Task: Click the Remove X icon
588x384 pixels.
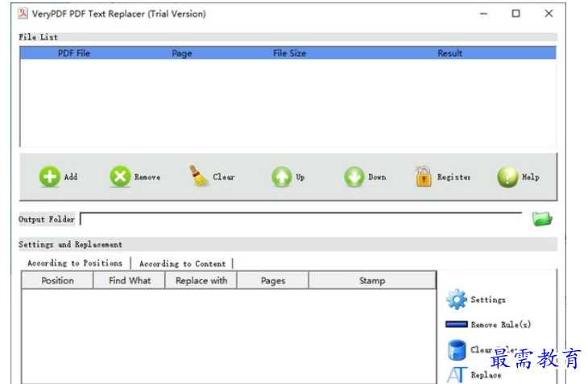Action: [120, 176]
